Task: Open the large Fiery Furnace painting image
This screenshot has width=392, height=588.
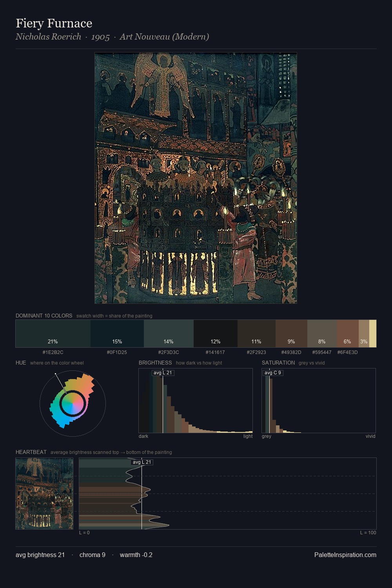Action: point(196,178)
